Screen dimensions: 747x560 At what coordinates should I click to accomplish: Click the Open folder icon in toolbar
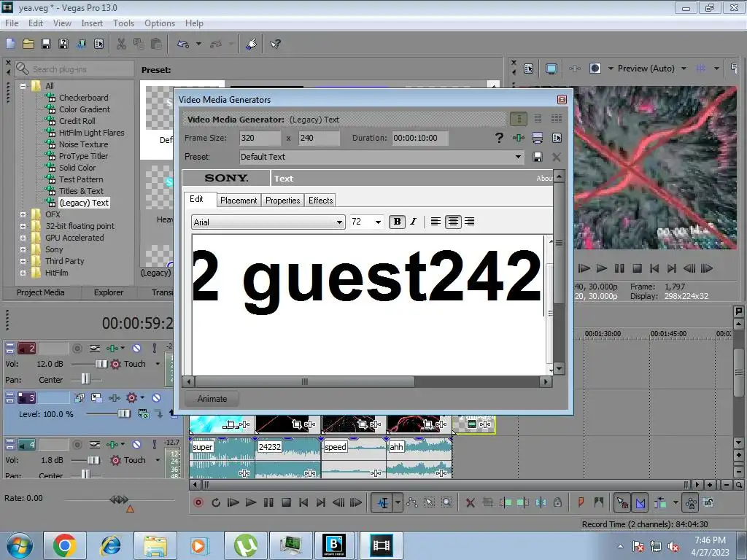[x=28, y=44]
